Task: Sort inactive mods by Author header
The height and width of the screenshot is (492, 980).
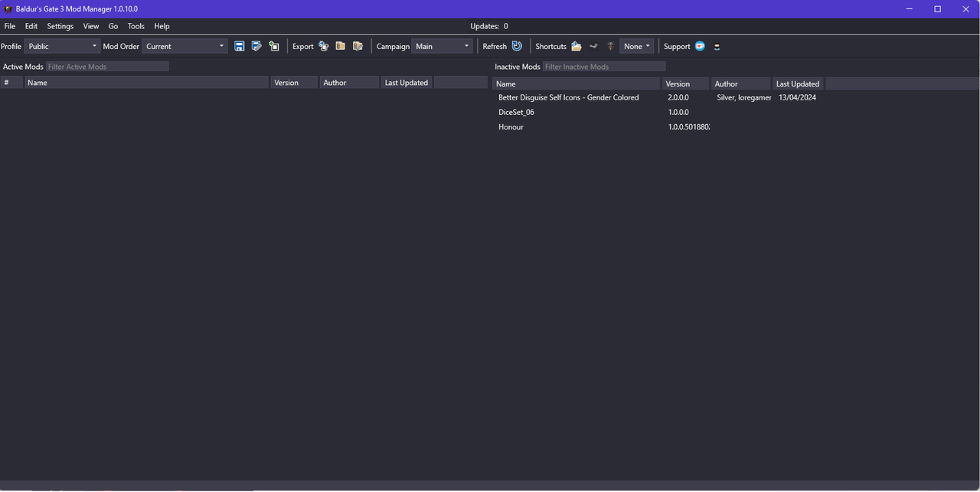Action: point(741,84)
